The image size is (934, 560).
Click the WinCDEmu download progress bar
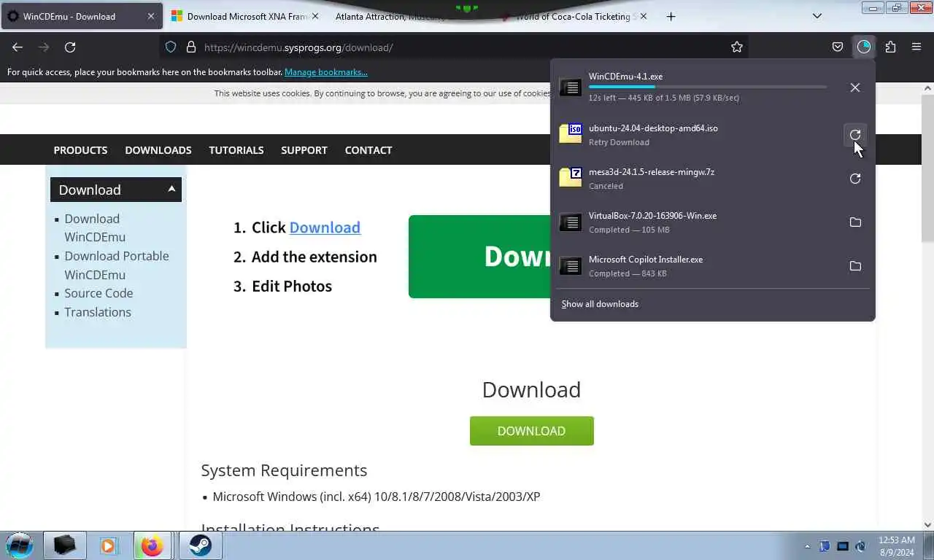click(708, 87)
